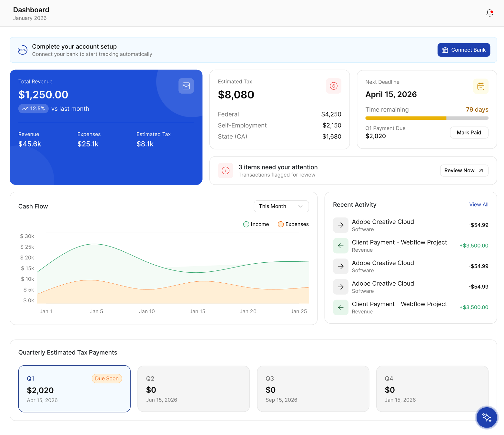Open the This Month dropdown

(x=281, y=206)
